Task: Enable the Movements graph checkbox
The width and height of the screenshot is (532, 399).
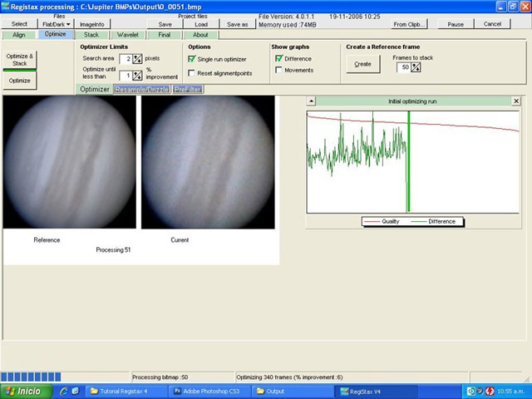Action: [x=278, y=70]
